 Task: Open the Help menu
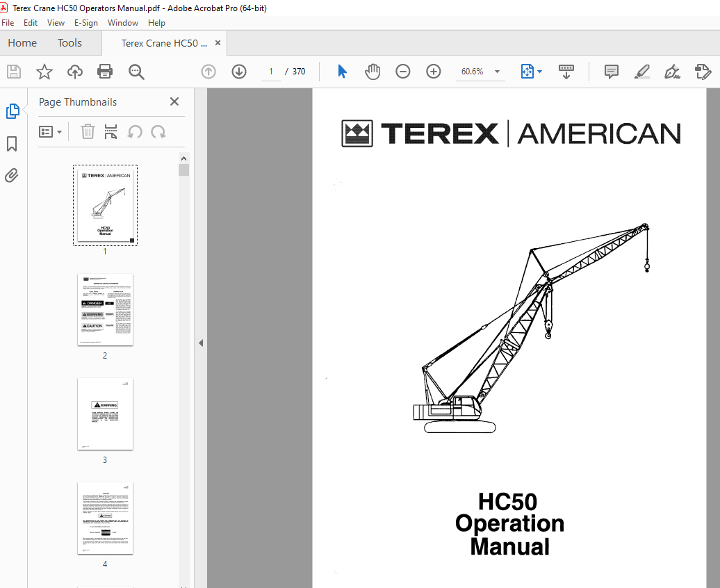tap(156, 23)
